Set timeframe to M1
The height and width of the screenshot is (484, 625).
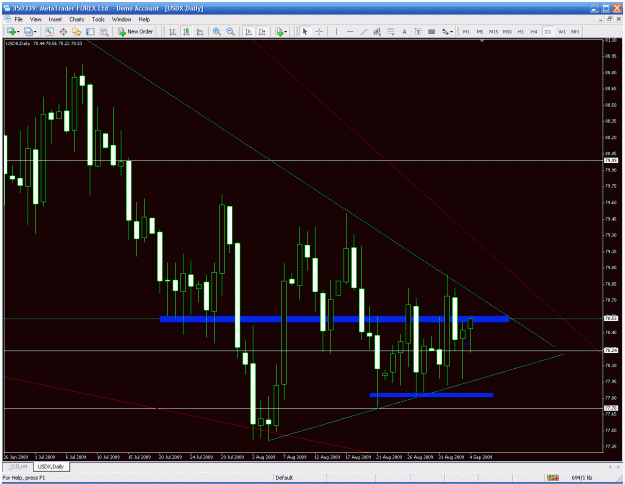point(466,31)
